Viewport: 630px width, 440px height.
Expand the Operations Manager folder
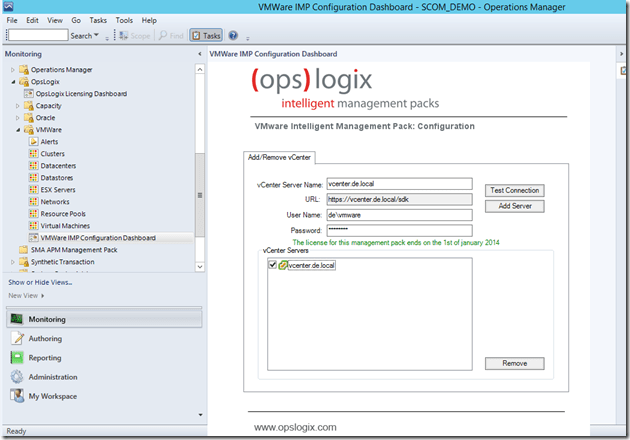click(x=13, y=70)
